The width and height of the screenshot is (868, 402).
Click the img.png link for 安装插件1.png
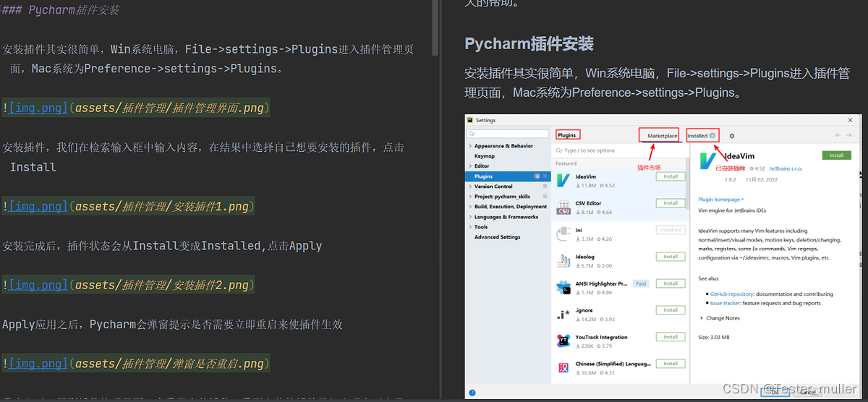coord(38,207)
